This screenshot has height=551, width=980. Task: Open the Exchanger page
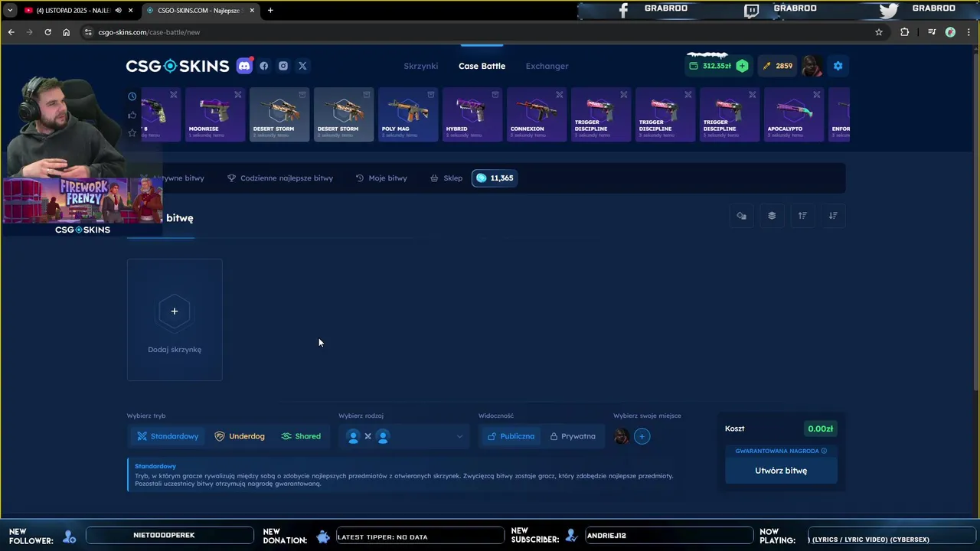pos(547,66)
